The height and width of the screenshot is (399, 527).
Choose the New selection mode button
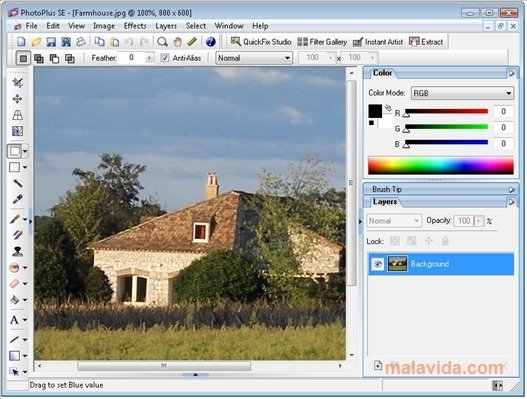point(23,58)
